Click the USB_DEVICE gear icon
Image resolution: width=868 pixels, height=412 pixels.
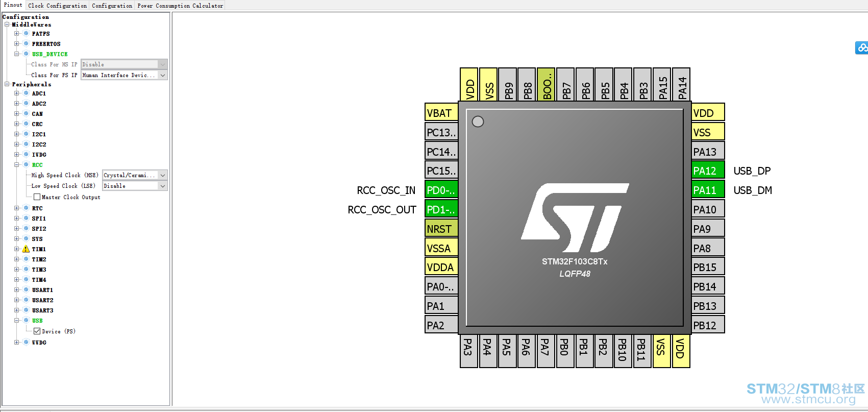[x=26, y=54]
